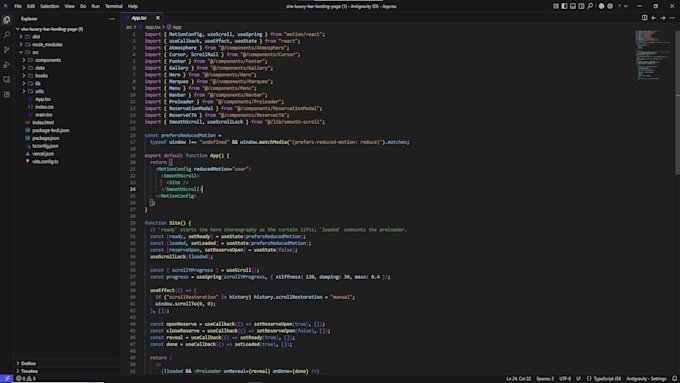
Task: Open the title bar chevron dropdown
Action: [x=626, y=6]
